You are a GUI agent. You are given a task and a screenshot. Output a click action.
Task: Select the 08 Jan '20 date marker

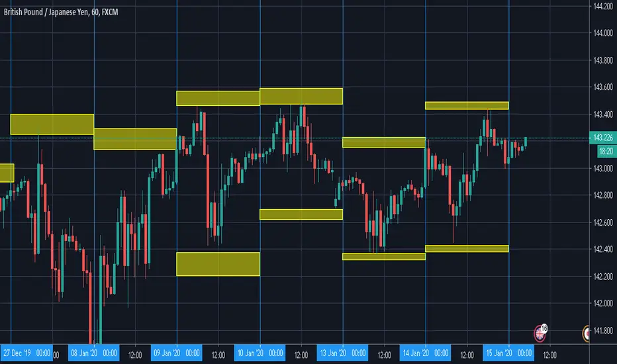coord(93,353)
